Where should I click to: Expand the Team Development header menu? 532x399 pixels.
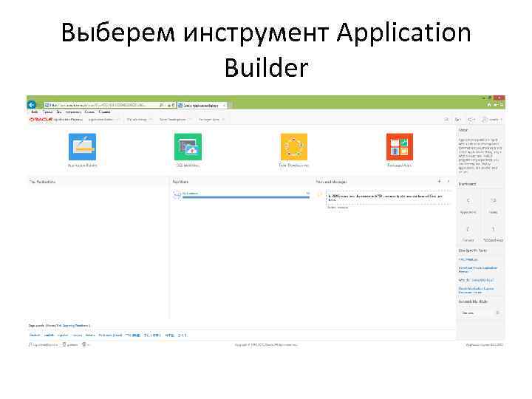190,120
